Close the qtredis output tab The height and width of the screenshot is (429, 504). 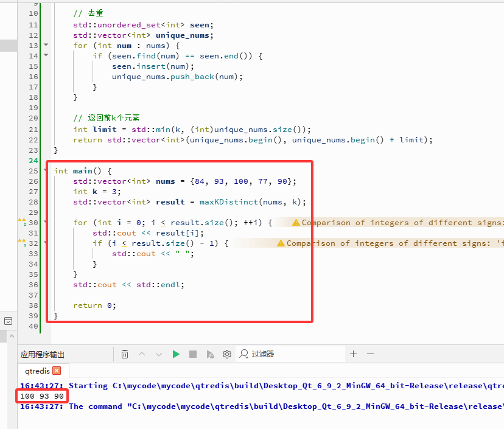[x=57, y=371]
